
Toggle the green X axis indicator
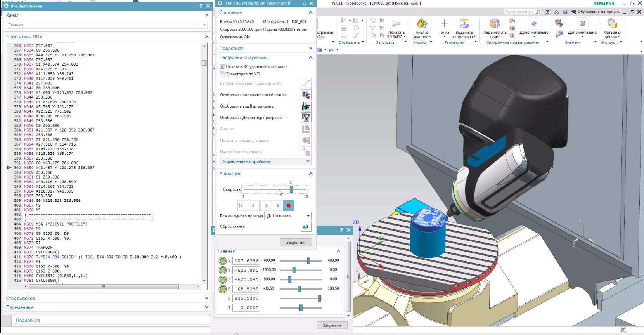click(x=222, y=261)
